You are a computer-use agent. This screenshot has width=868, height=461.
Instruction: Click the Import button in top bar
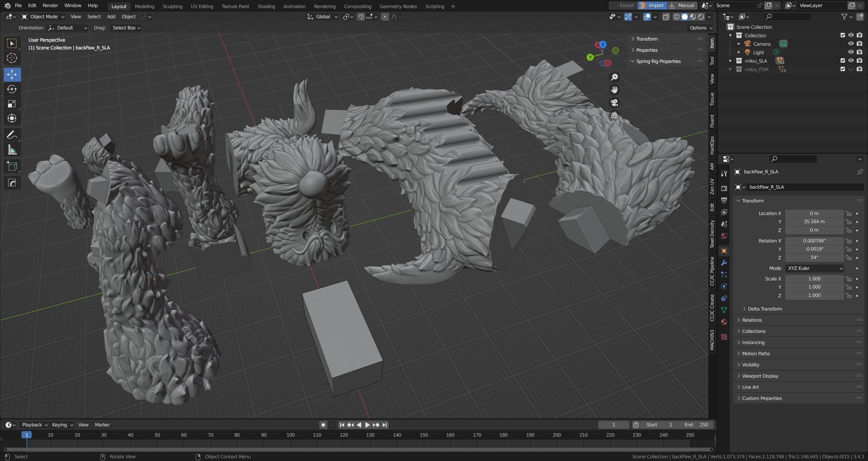652,5
